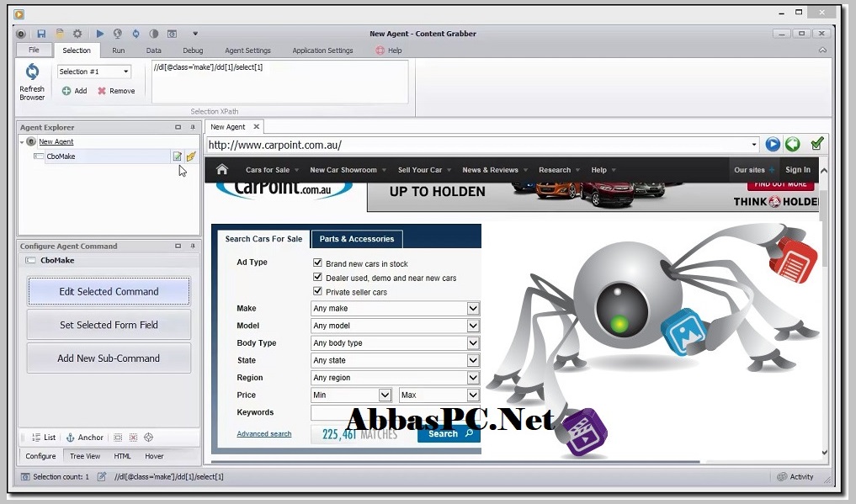Open the Max price dropdown
This screenshot has height=504, width=856.
click(473, 395)
